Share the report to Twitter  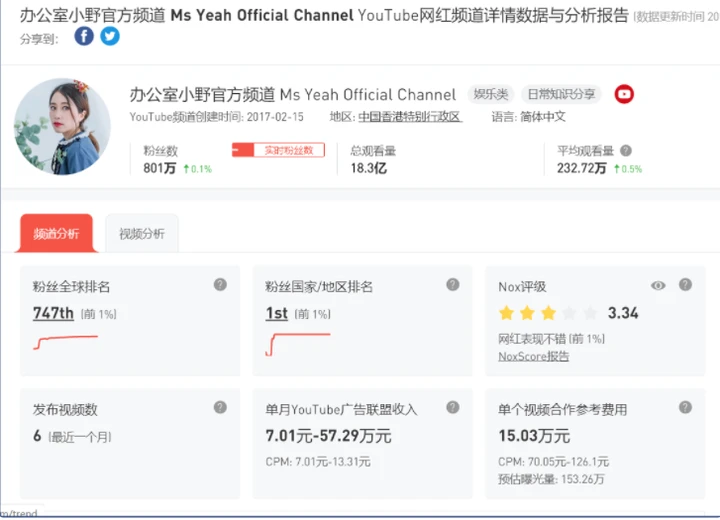pos(110,36)
